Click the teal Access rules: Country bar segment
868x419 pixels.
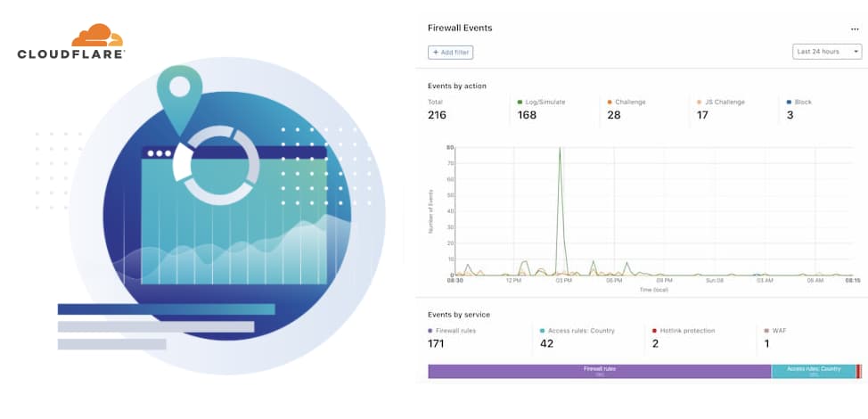pos(814,372)
